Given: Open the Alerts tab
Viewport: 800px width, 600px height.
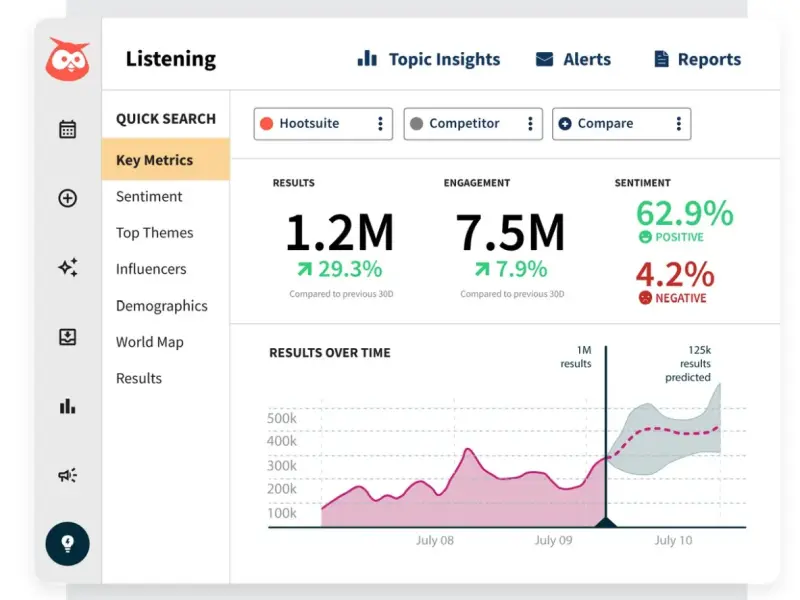Looking at the screenshot, I should pos(573,59).
